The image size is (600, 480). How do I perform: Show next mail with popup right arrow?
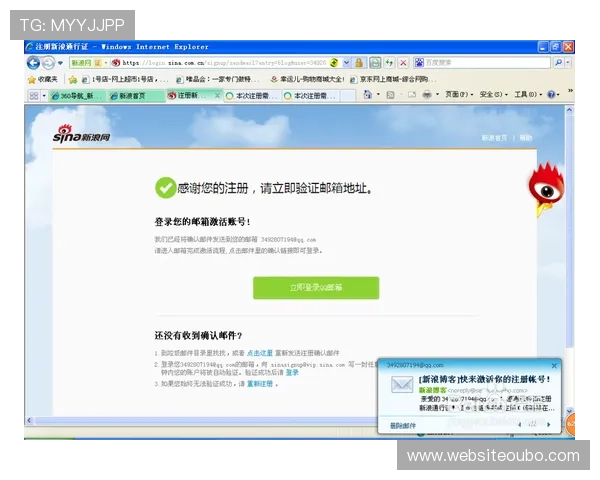coord(549,424)
